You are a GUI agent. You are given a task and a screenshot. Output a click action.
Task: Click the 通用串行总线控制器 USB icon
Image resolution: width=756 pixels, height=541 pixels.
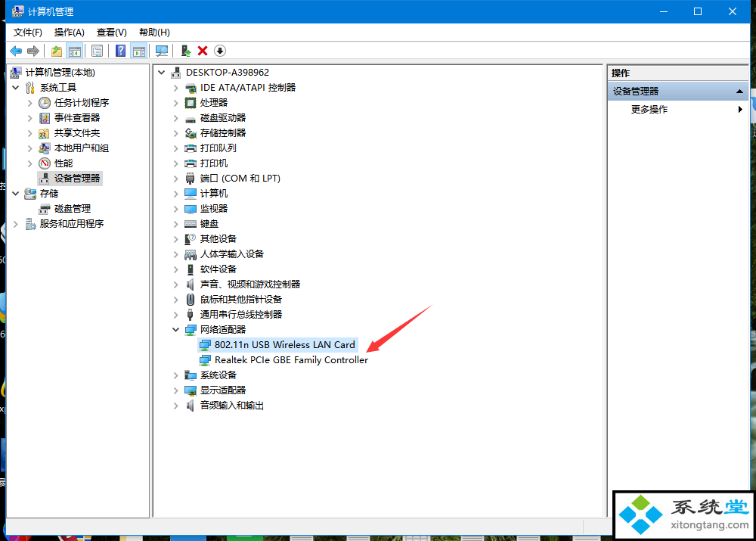[x=190, y=315]
